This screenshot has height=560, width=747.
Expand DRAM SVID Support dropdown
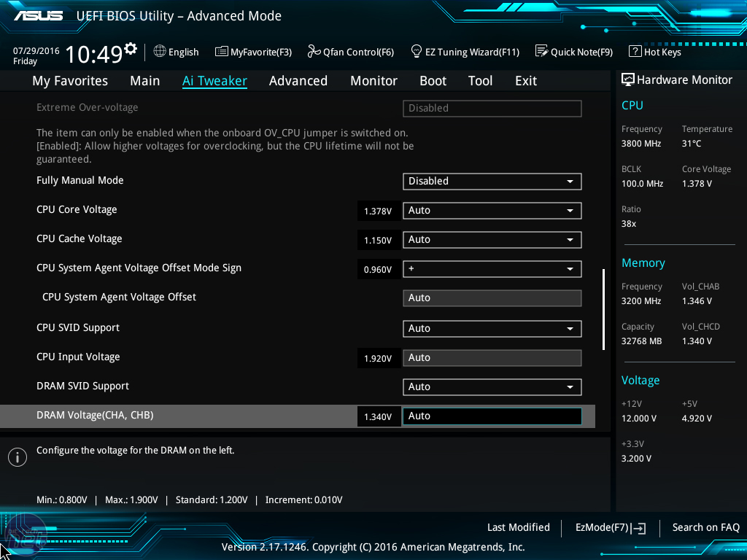[x=492, y=387]
